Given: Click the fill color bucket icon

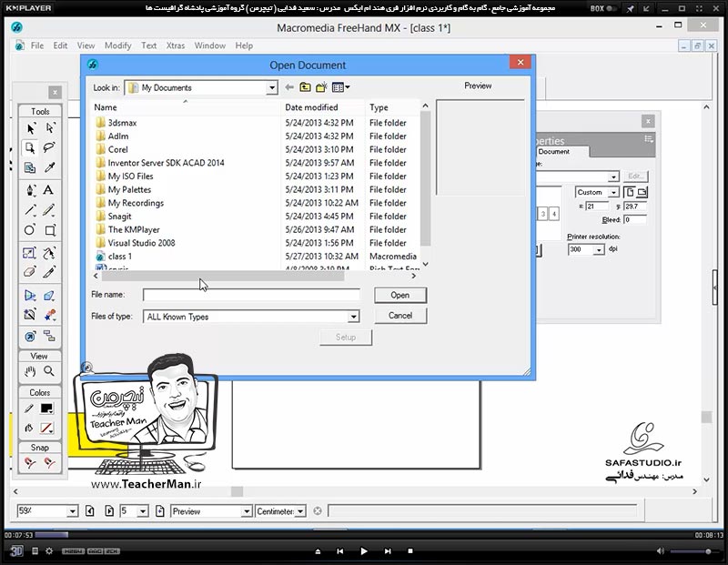Looking at the screenshot, I should [29, 428].
